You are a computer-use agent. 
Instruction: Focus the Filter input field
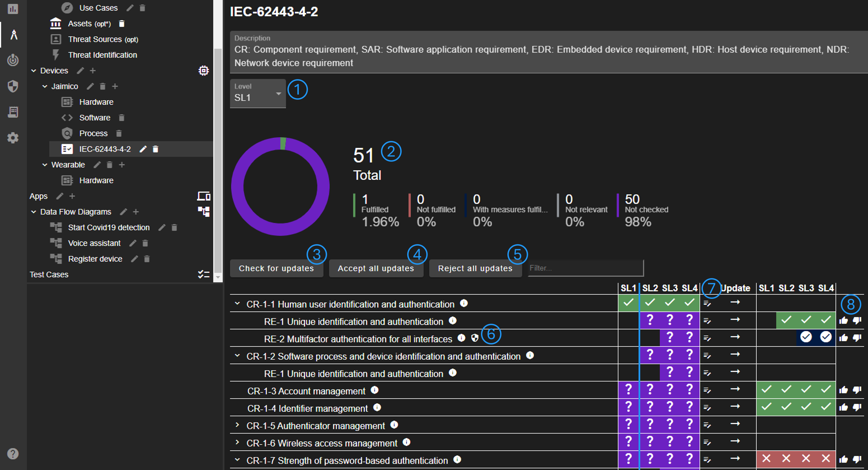[586, 268]
